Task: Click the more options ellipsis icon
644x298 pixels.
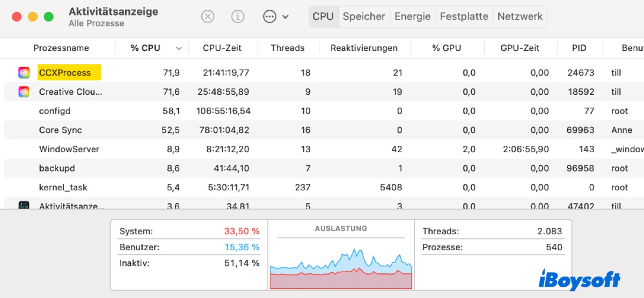Action: tap(269, 17)
